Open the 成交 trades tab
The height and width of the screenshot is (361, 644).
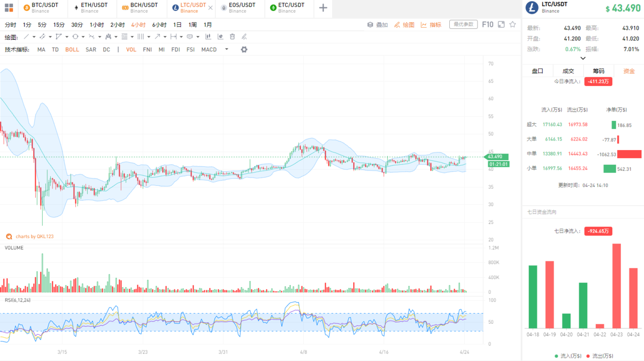(568, 71)
